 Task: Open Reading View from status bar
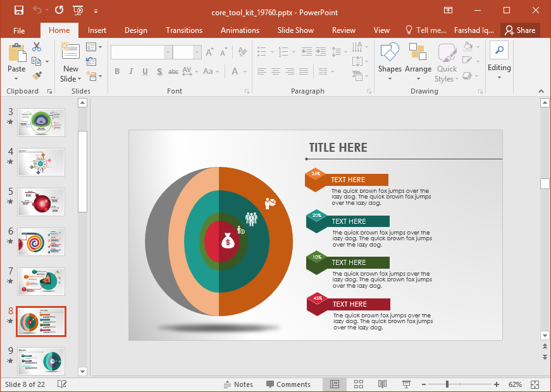coord(382,384)
